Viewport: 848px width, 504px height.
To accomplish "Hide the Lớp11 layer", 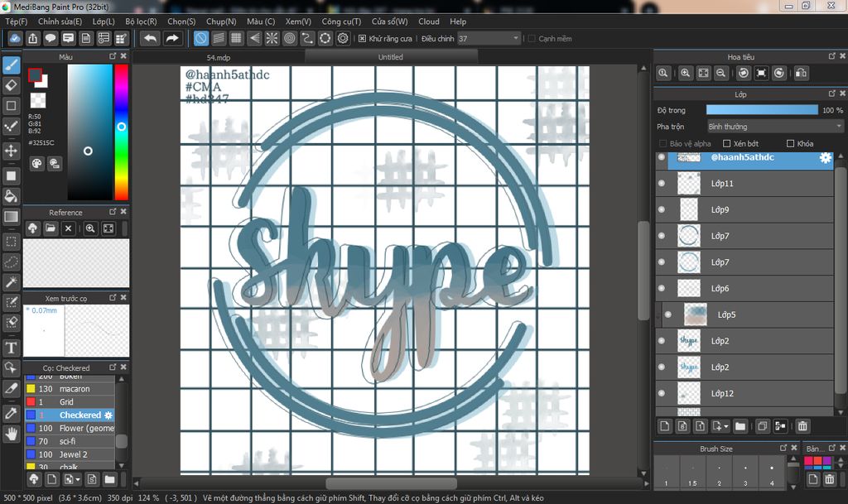I will [662, 183].
